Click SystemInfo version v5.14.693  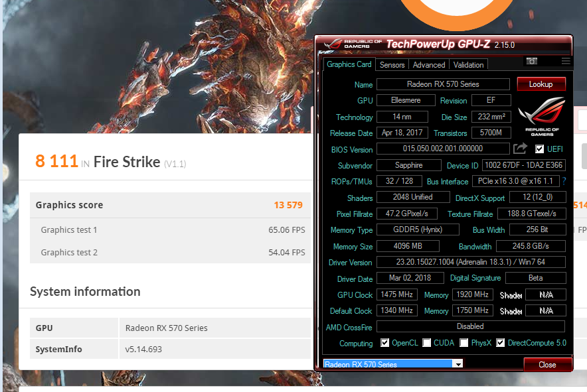143,350
